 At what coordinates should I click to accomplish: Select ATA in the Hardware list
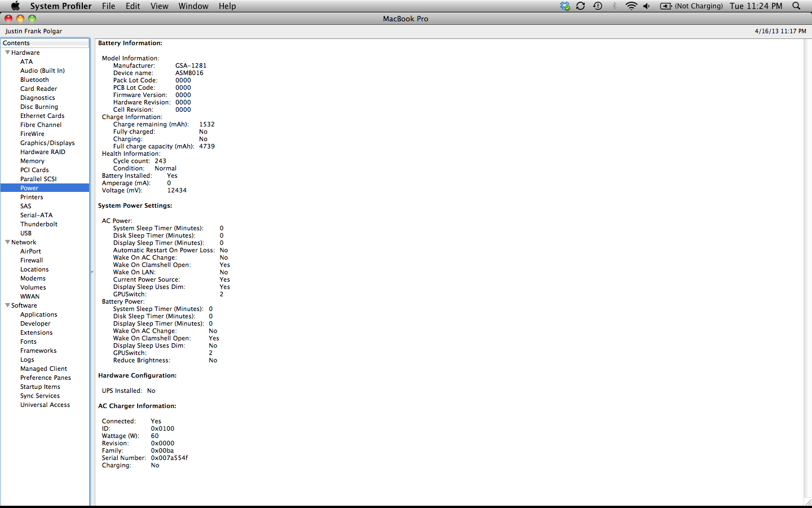(x=27, y=62)
